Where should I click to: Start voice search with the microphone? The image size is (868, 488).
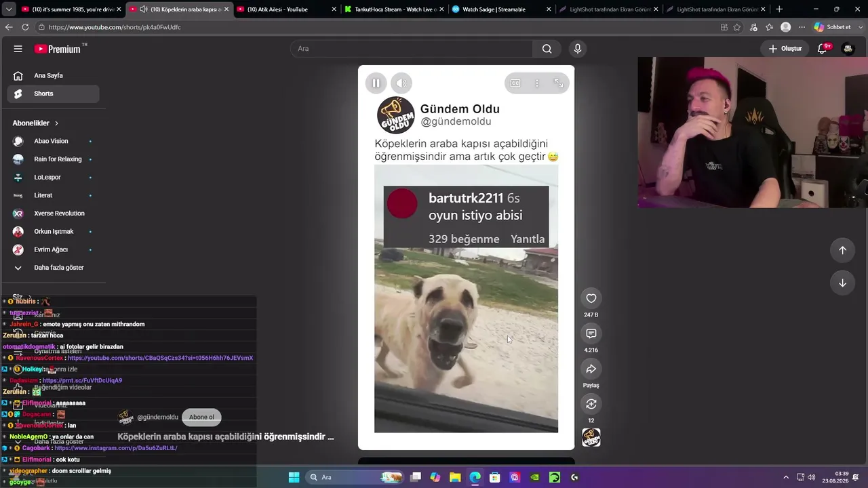pyautogui.click(x=578, y=49)
